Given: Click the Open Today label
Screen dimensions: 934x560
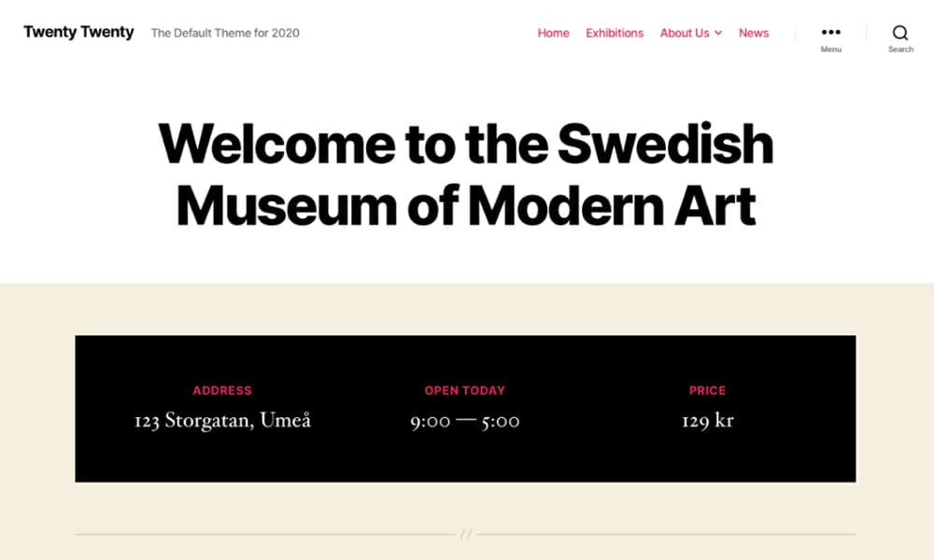Looking at the screenshot, I should tap(464, 390).
